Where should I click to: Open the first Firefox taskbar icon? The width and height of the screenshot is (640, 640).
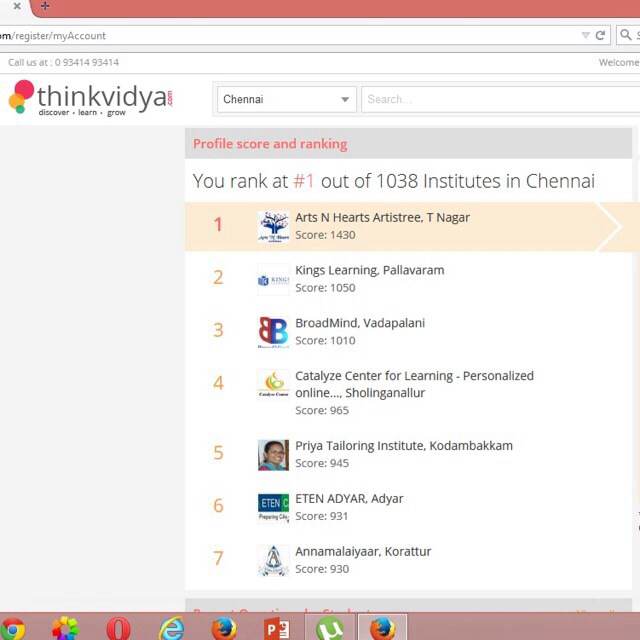pos(224,629)
